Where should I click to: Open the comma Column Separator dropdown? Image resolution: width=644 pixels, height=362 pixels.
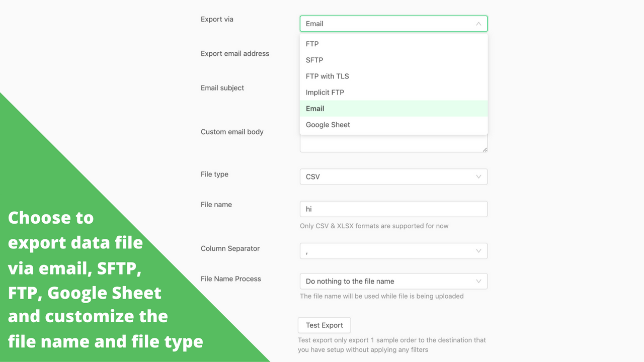393,251
